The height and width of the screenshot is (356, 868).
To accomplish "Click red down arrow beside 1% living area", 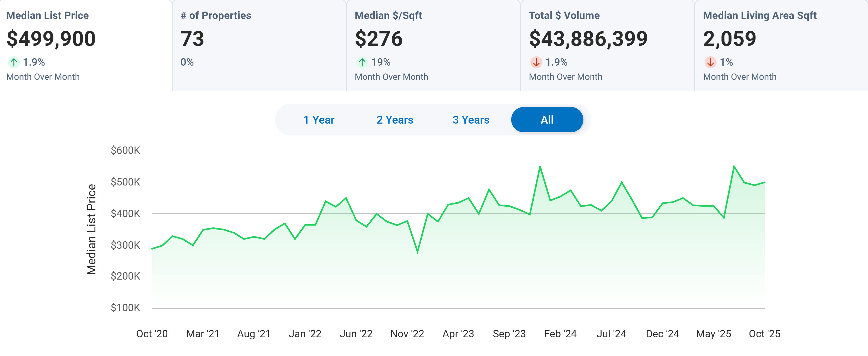I will tap(710, 62).
